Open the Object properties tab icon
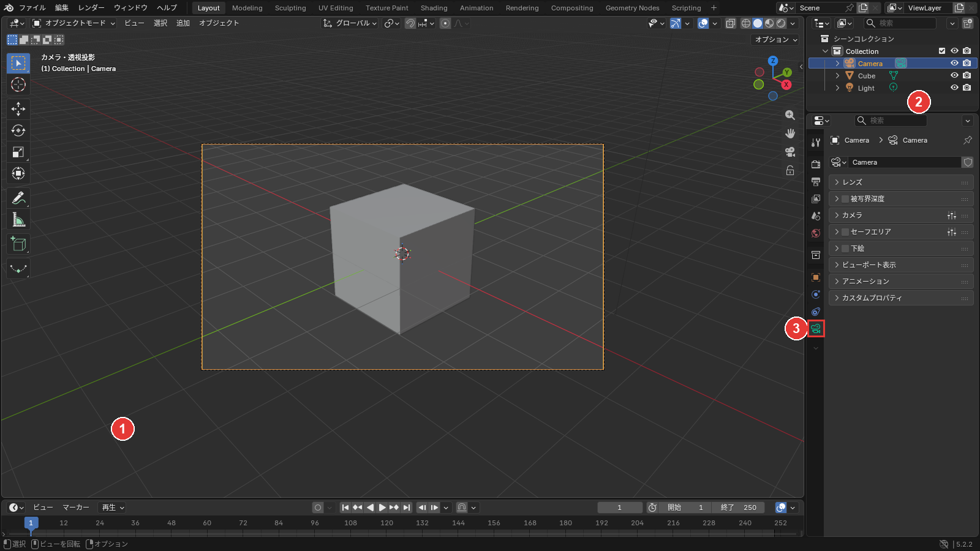 click(x=816, y=277)
